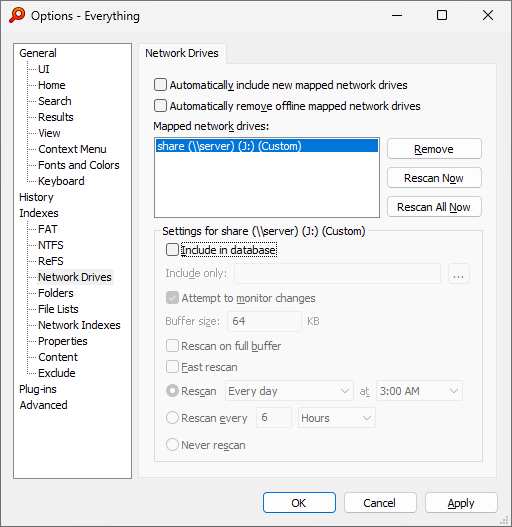Viewport: 512px width, 527px height.
Task: Open the Search options page
Action: [x=54, y=101]
